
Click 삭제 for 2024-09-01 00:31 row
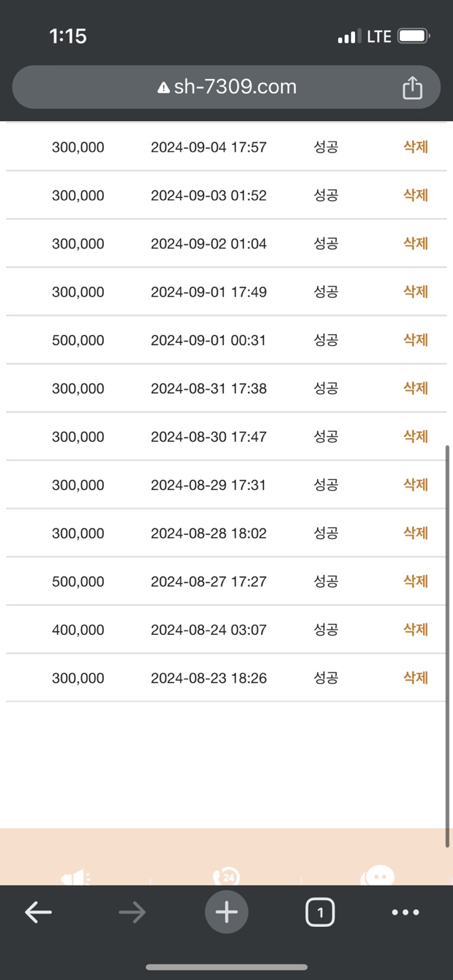(415, 340)
